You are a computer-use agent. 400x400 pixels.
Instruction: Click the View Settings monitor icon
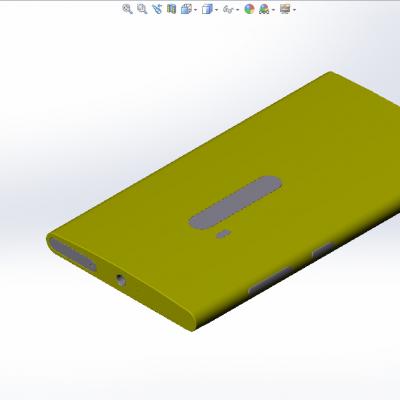285,9
